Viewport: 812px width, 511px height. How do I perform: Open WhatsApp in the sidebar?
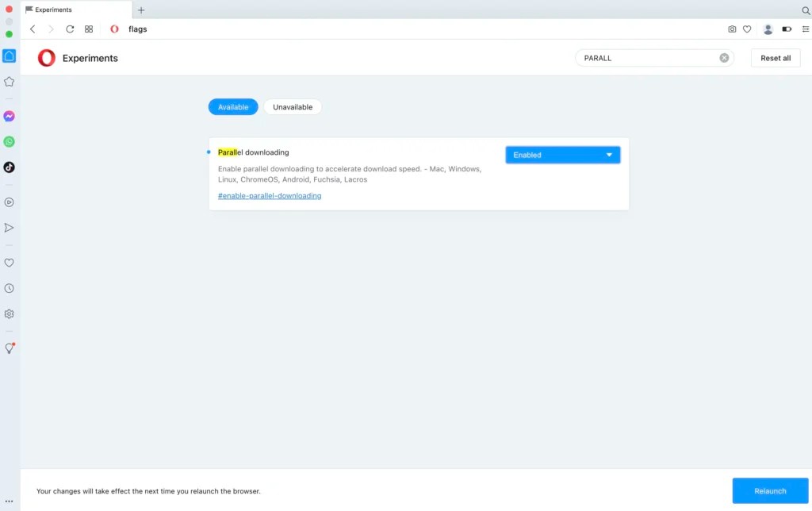(9, 141)
